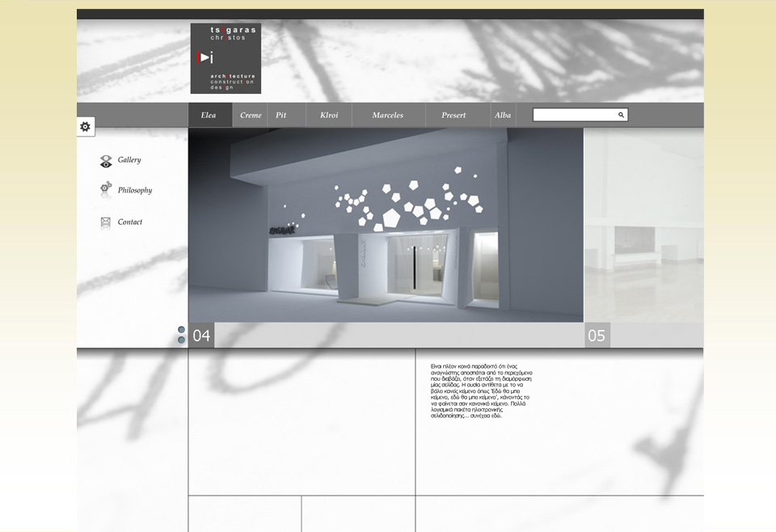This screenshot has height=532, width=776.
Task: Select the upper slider navigation dot
Action: click(182, 330)
